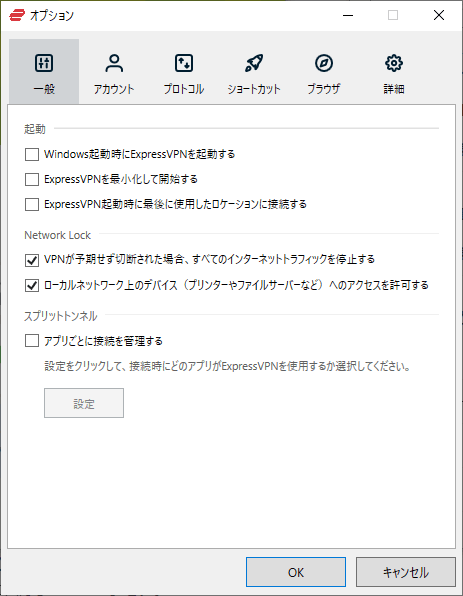Minimize the オプション window
This screenshot has width=463, height=596.
(348, 15)
